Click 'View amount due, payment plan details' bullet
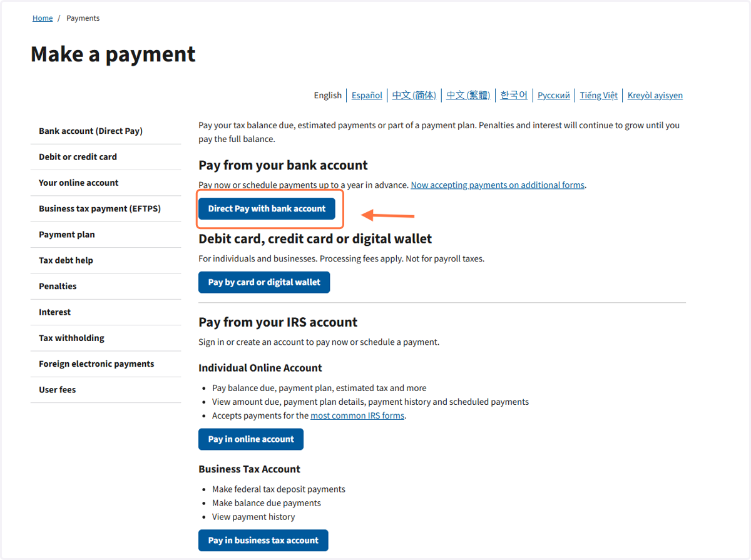Image resolution: width=751 pixels, height=560 pixels. [x=370, y=402]
